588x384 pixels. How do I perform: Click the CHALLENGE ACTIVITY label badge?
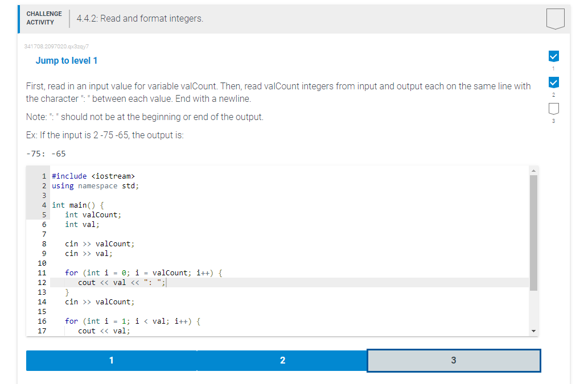coord(44,17)
